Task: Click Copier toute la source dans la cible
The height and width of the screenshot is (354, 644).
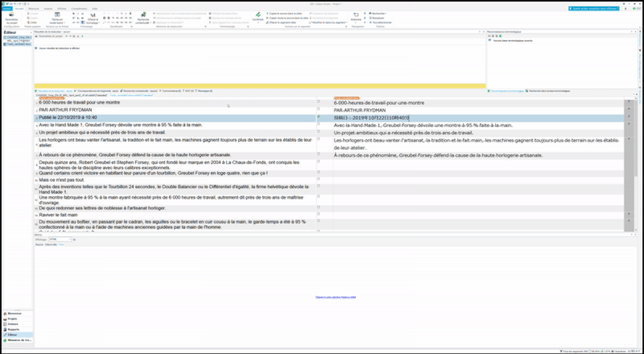Action: pyautogui.click(x=287, y=18)
